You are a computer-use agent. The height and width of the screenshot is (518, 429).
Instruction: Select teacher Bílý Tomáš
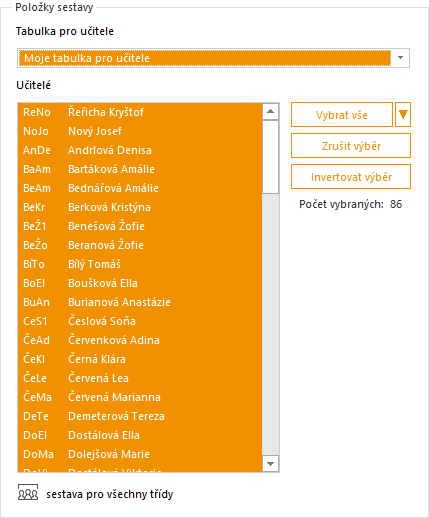pyautogui.click(x=140, y=264)
